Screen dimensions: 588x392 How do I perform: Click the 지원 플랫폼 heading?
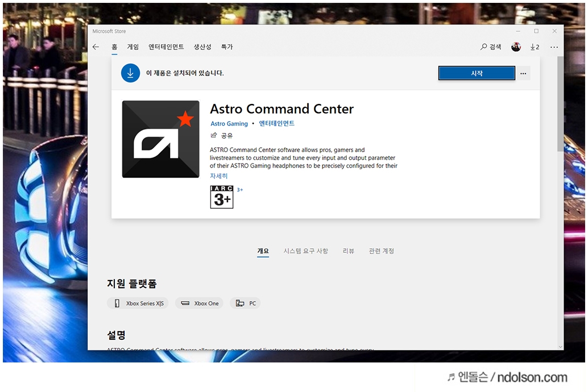[x=131, y=283]
